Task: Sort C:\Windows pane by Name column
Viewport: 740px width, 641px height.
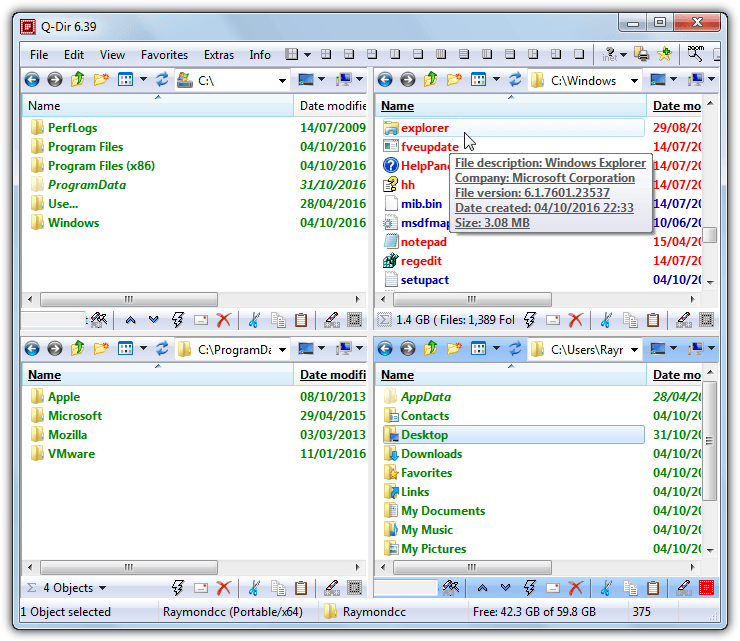Action: point(511,106)
